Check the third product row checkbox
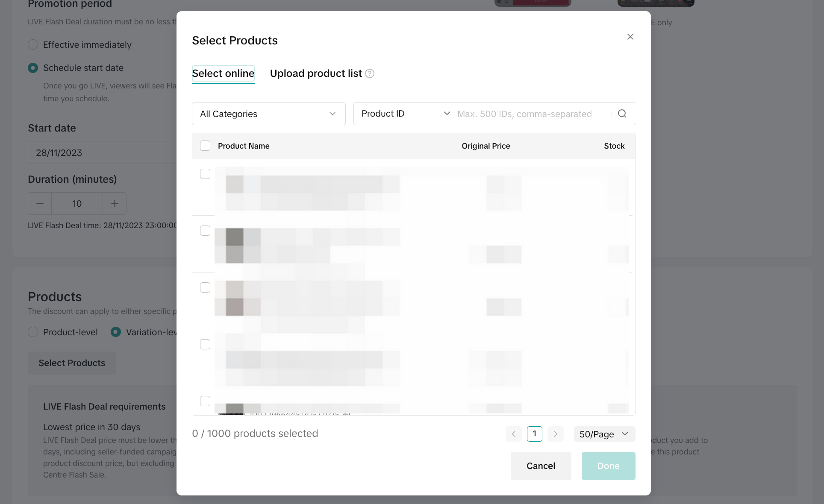Screen dimensions: 824x504 point(205,287)
